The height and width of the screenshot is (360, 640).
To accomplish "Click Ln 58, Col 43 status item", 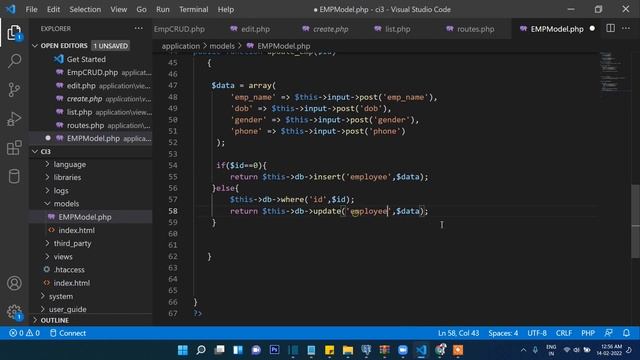I will [458, 333].
